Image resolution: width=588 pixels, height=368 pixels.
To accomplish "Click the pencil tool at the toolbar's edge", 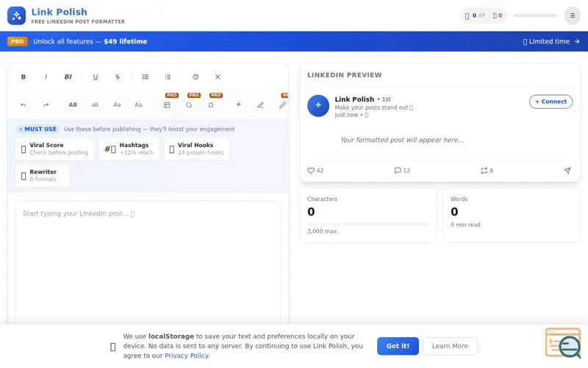I will point(282,105).
